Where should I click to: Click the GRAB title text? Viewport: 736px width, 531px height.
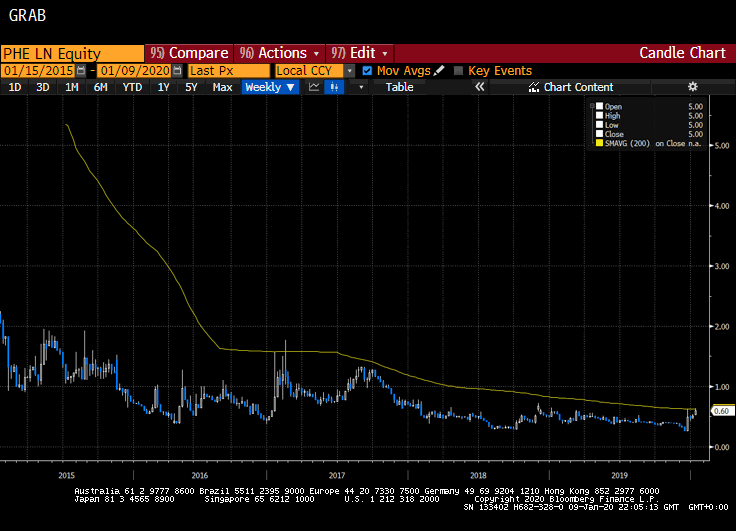[x=27, y=15]
